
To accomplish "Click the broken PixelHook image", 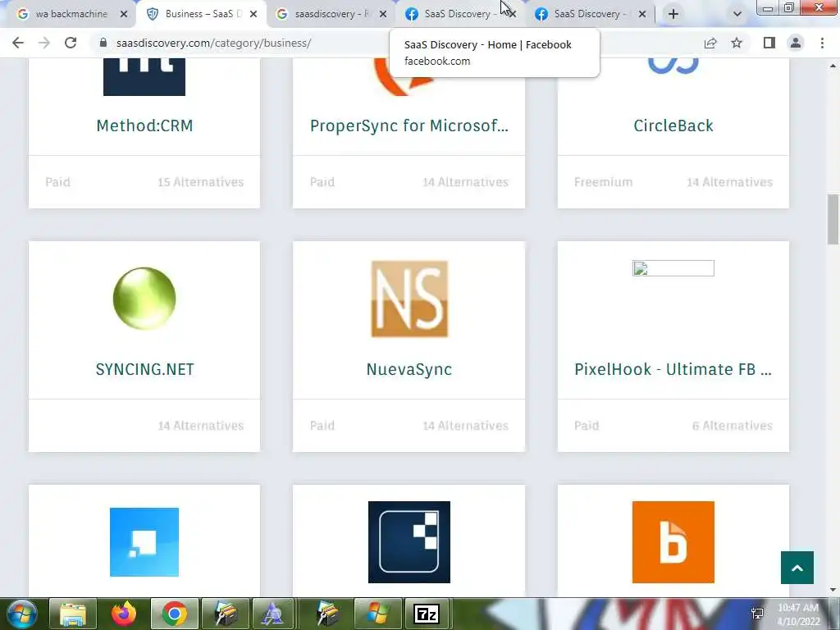I will click(673, 268).
